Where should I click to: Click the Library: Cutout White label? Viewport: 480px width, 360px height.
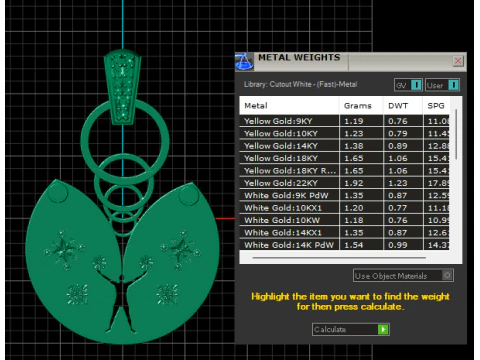coord(300,84)
